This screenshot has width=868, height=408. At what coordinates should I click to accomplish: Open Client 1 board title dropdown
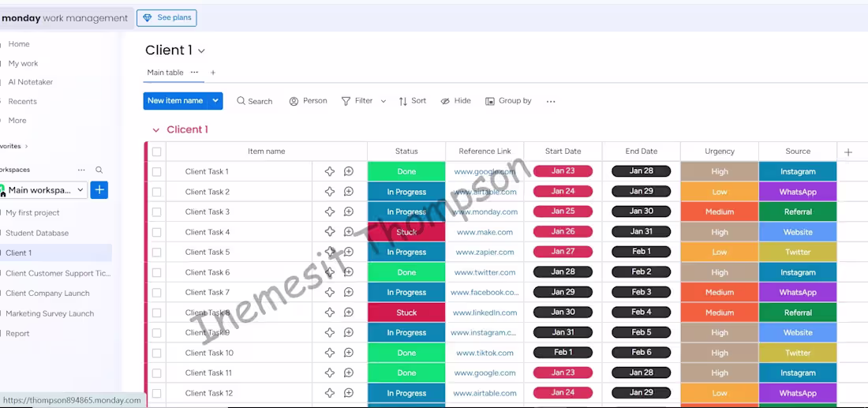coord(201,51)
